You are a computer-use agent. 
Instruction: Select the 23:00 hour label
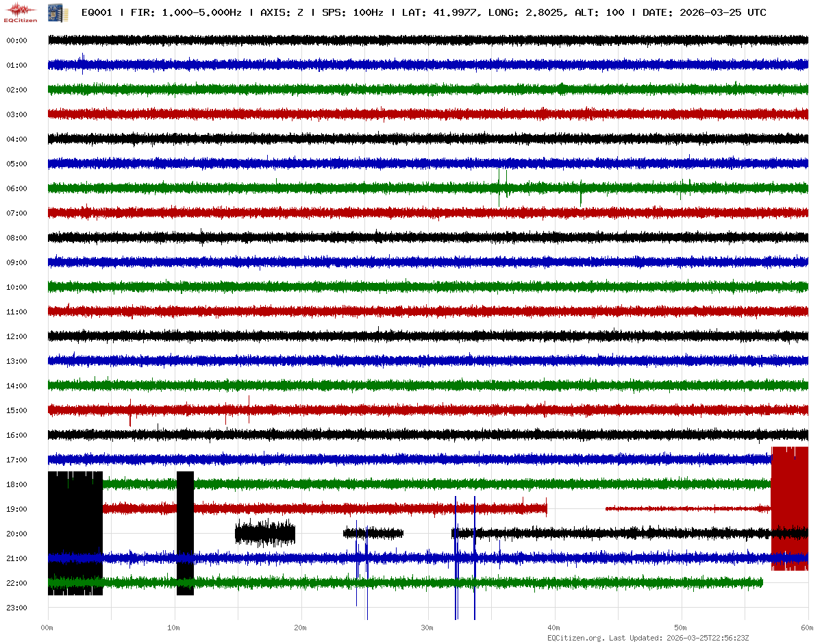[x=16, y=608]
